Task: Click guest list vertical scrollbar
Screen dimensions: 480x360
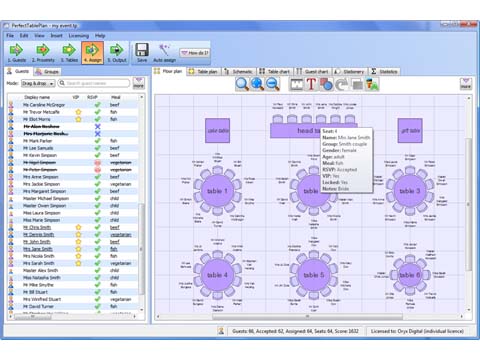Action: (142, 248)
